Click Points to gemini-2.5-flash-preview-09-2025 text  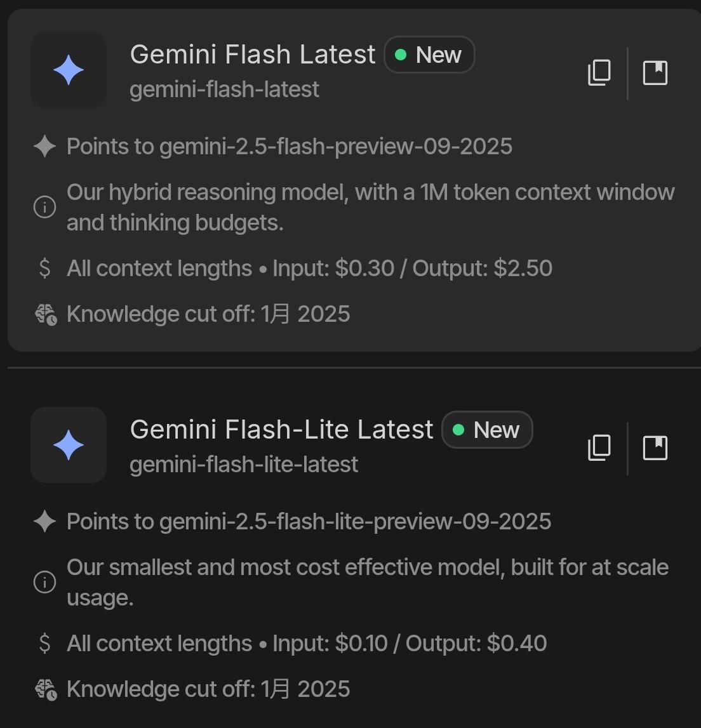pos(289,147)
